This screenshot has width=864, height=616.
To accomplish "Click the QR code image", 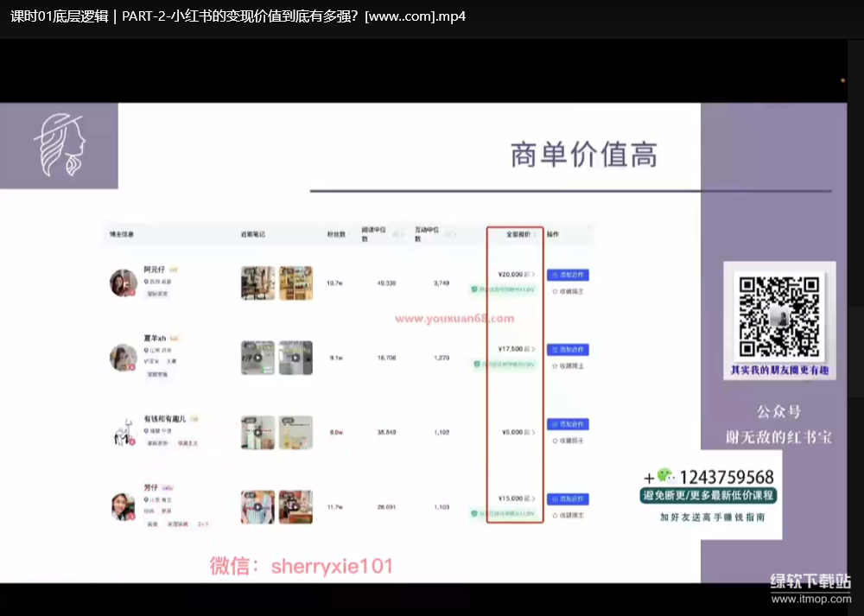I will tap(779, 317).
